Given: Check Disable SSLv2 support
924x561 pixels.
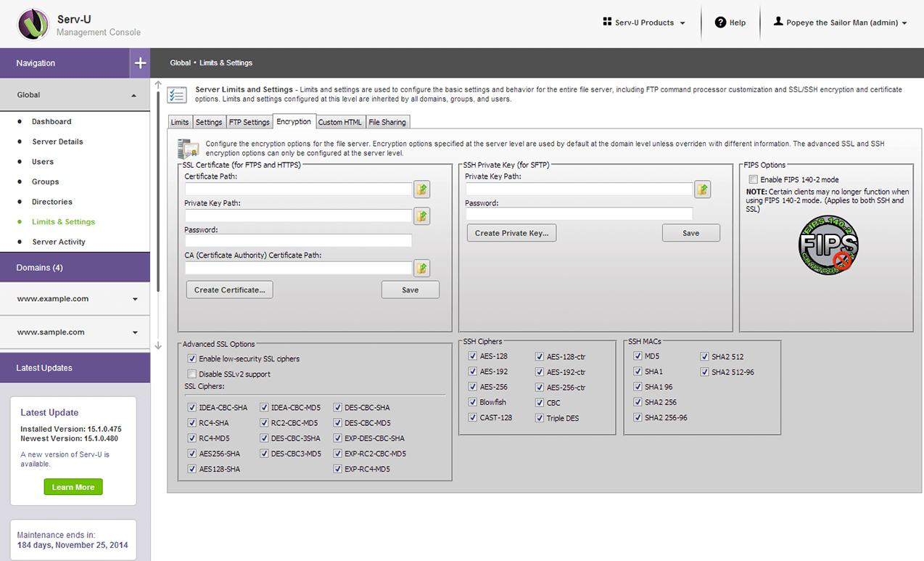Looking at the screenshot, I should (x=192, y=374).
